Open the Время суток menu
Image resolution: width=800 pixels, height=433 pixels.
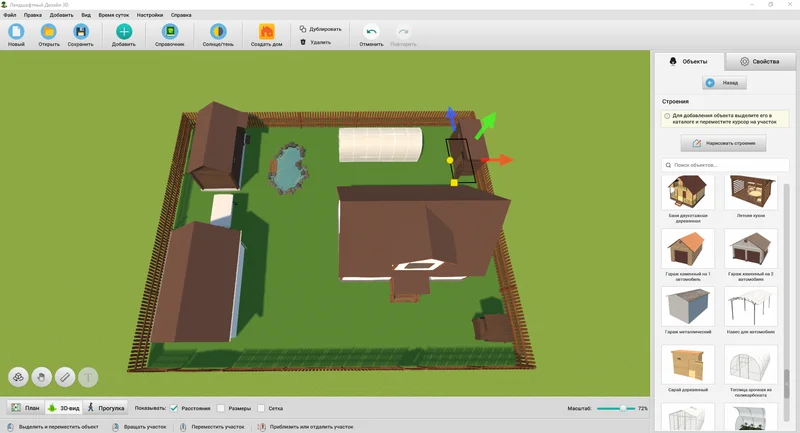pyautogui.click(x=114, y=15)
